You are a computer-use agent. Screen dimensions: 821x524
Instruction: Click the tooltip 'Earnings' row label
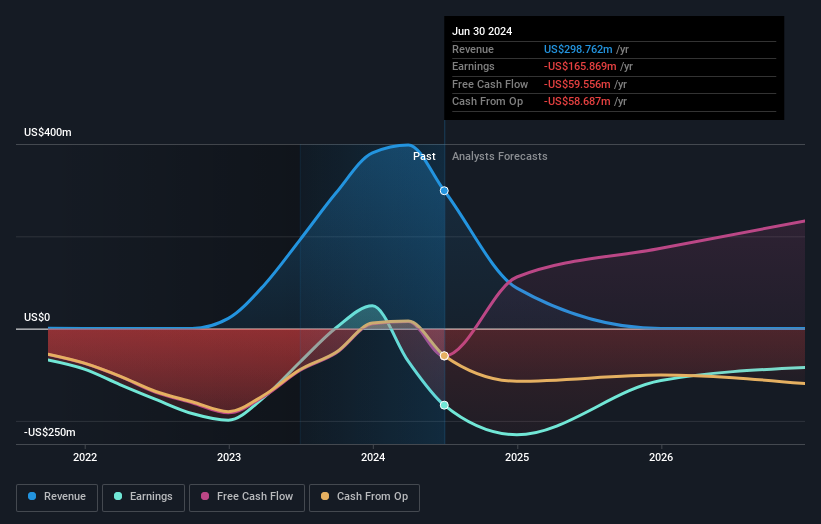pyautogui.click(x=473, y=66)
